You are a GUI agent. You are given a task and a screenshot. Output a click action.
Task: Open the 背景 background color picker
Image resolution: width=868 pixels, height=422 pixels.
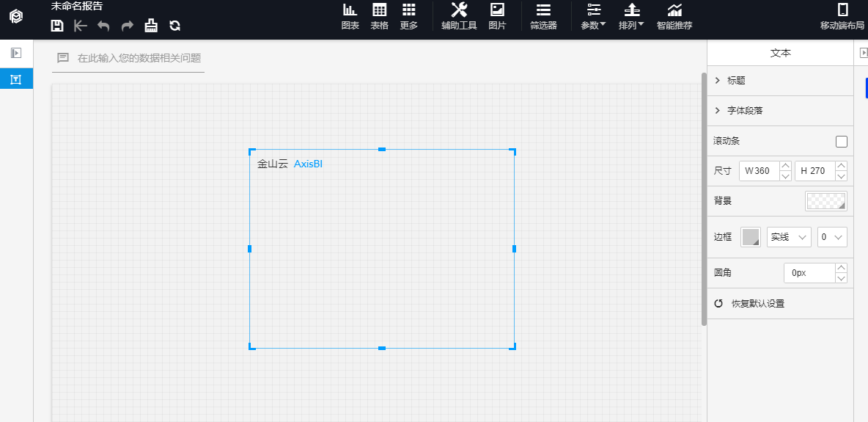826,201
